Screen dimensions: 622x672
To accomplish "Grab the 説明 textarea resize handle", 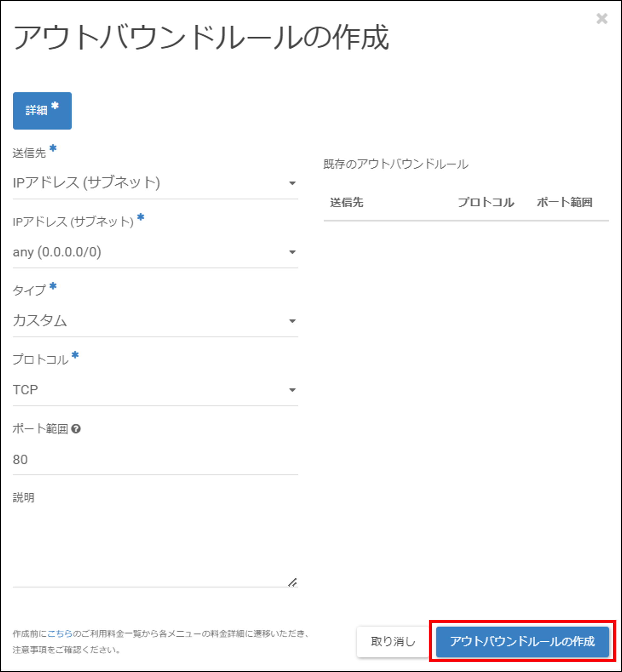I will click(293, 582).
